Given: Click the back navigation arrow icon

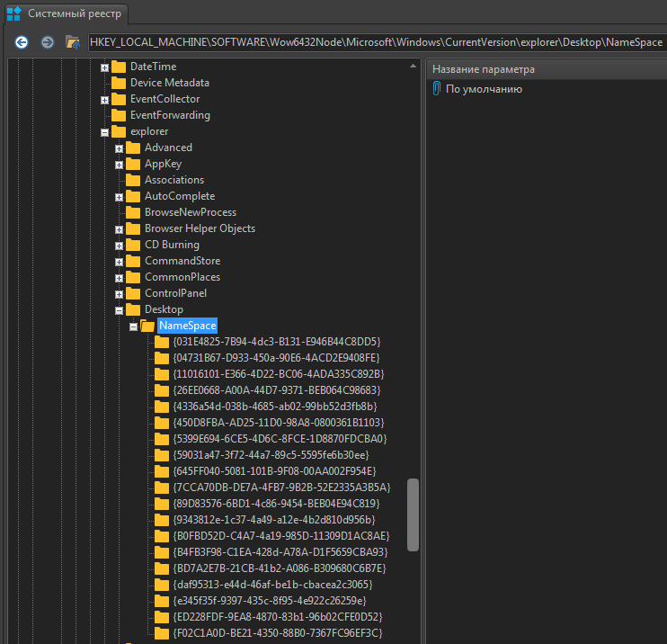Looking at the screenshot, I should click(22, 42).
